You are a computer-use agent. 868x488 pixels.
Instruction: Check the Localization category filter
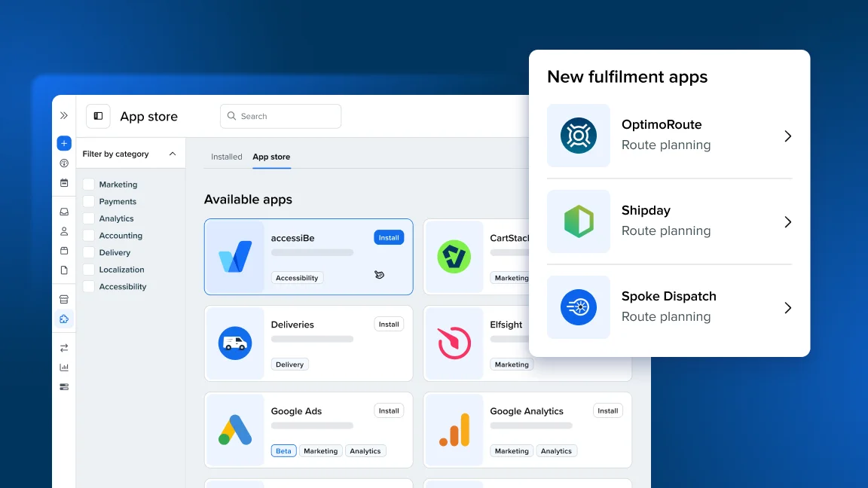89,270
